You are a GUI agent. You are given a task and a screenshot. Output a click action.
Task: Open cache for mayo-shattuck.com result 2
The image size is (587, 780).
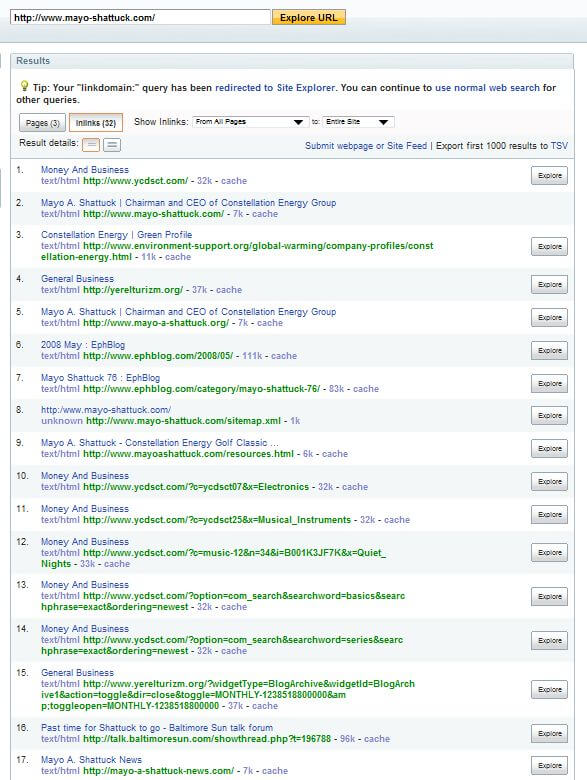265,214
